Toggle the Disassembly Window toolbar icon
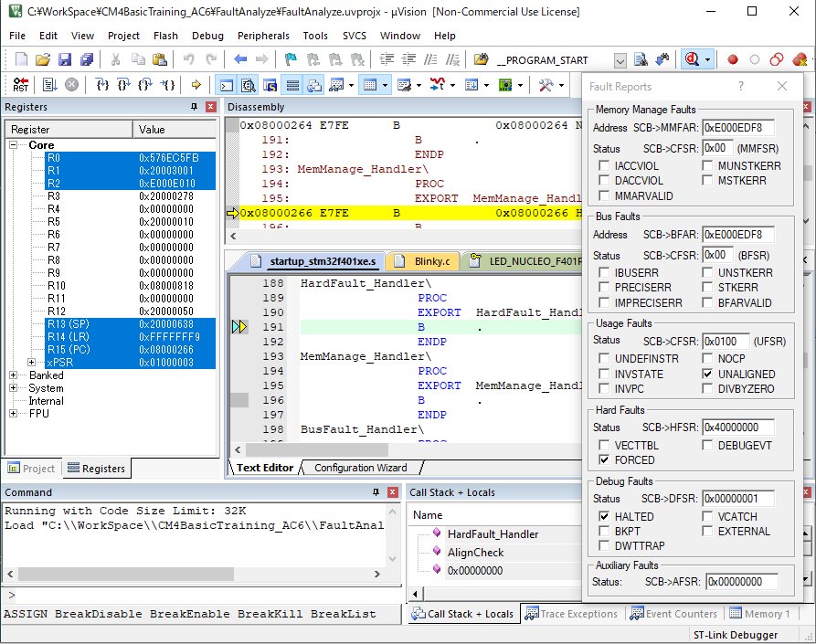Screen dimensions: 816x644 coord(249,85)
